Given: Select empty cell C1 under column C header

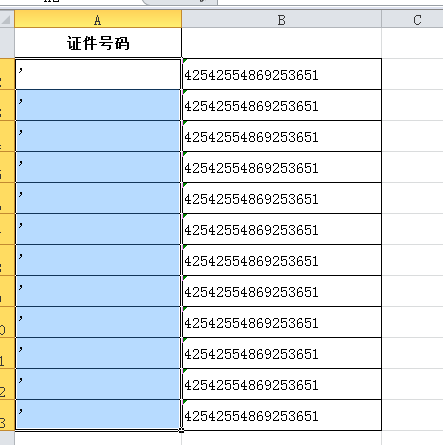Looking at the screenshot, I should 413,43.
